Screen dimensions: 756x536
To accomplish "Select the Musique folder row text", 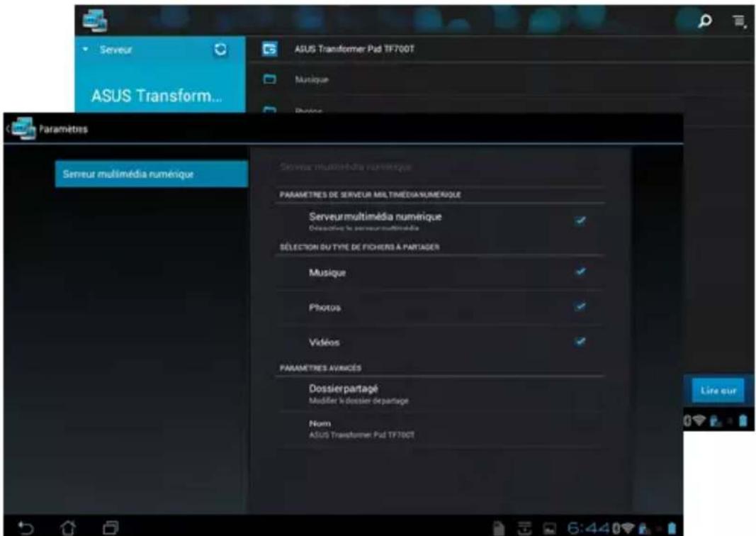I will tap(312, 79).
